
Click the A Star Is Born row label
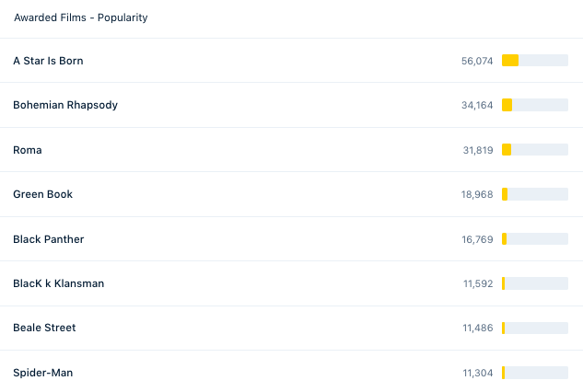[x=48, y=61]
